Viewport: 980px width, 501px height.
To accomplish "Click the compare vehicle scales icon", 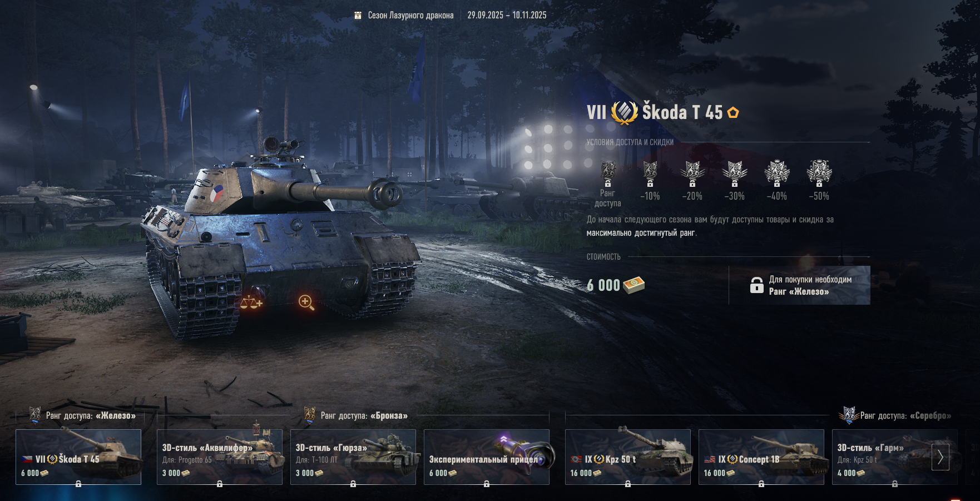I will 251,302.
